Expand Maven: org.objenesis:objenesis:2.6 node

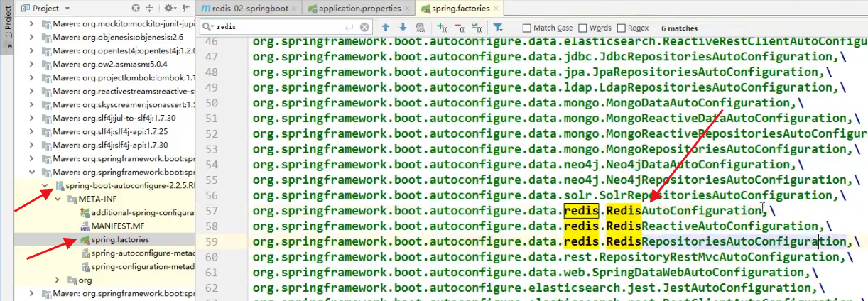[32, 37]
